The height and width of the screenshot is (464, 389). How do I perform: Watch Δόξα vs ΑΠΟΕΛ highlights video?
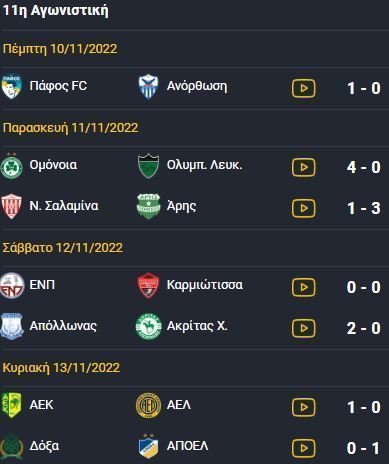tap(303, 448)
